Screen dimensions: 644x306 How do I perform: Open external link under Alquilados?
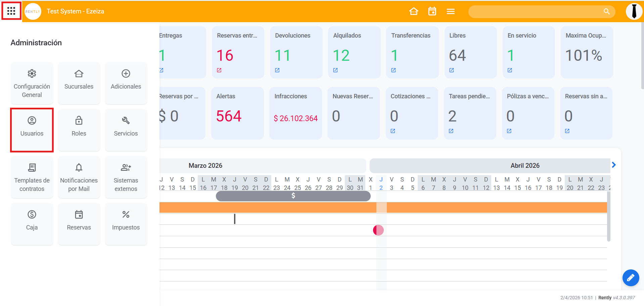[335, 70]
